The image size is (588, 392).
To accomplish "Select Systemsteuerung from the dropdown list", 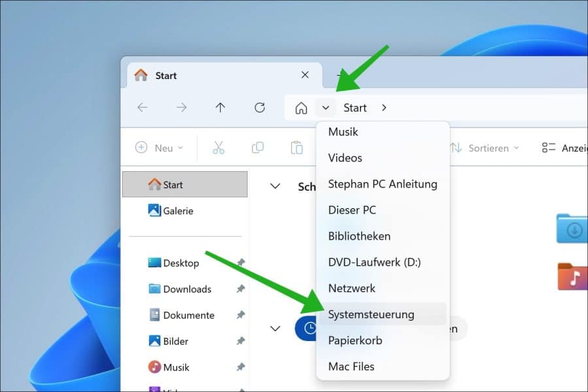I will click(x=371, y=314).
